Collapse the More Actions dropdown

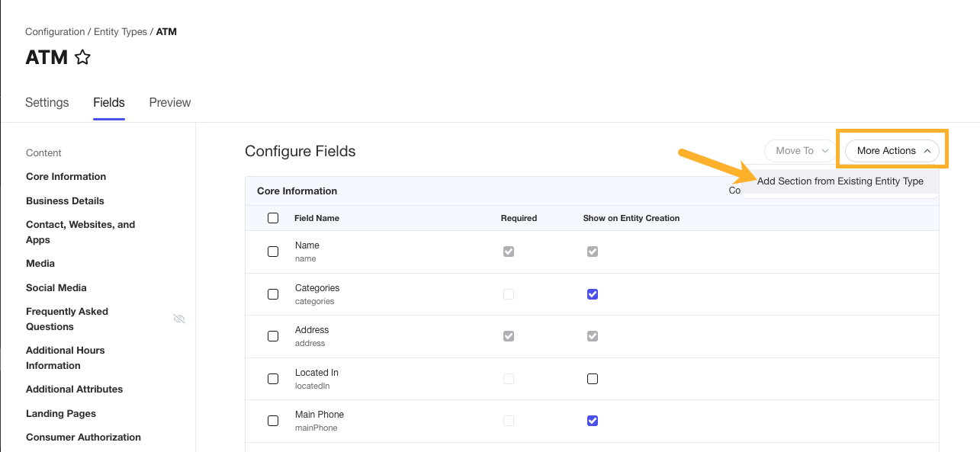point(892,151)
